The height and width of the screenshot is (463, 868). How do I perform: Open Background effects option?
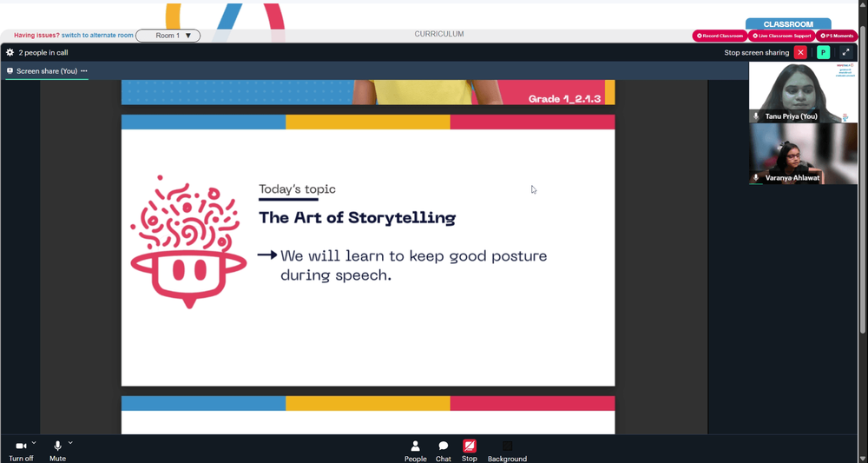tap(507, 451)
